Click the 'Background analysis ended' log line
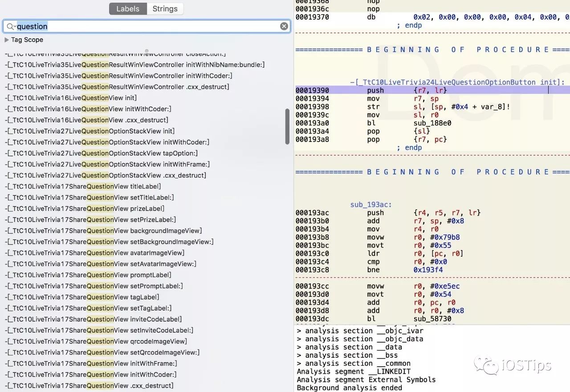Image resolution: width=570 pixels, height=392 pixels. [350, 388]
